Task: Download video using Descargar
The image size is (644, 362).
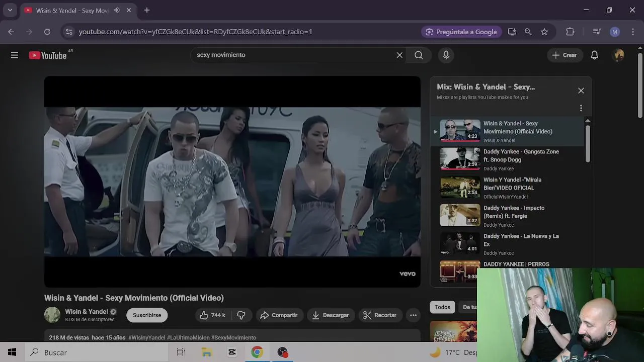Action: [331, 315]
